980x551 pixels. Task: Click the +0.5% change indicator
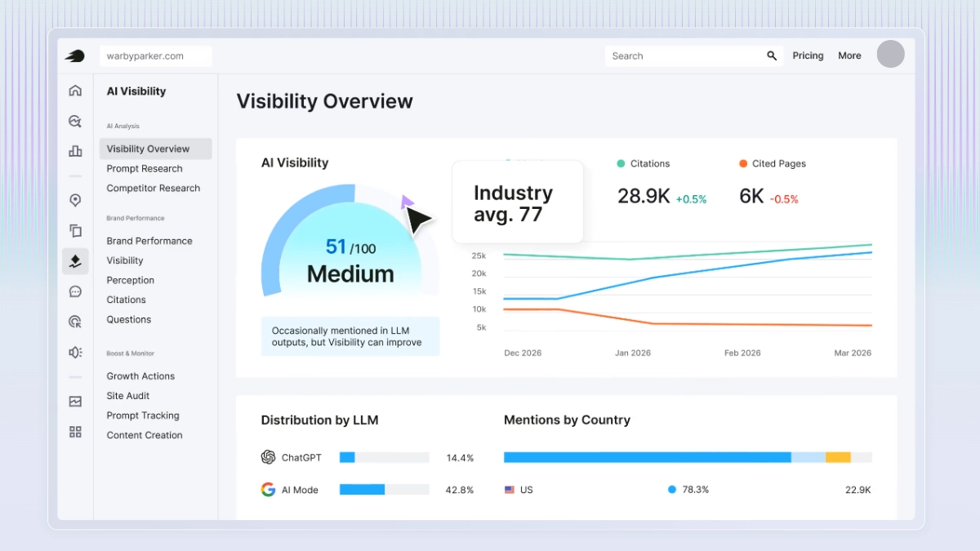[691, 199]
